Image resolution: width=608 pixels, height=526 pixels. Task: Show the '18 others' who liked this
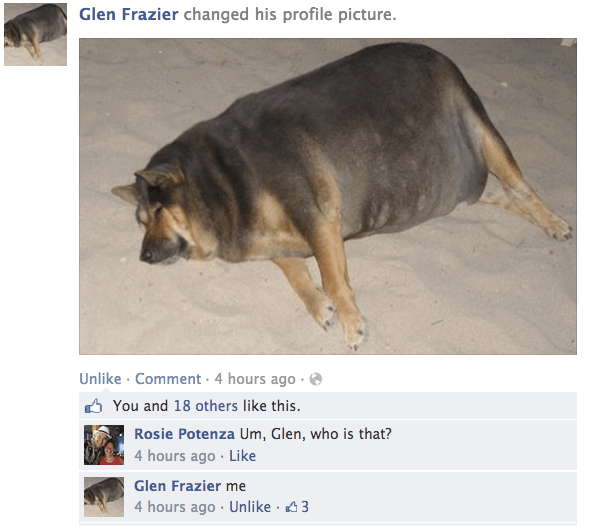206,406
